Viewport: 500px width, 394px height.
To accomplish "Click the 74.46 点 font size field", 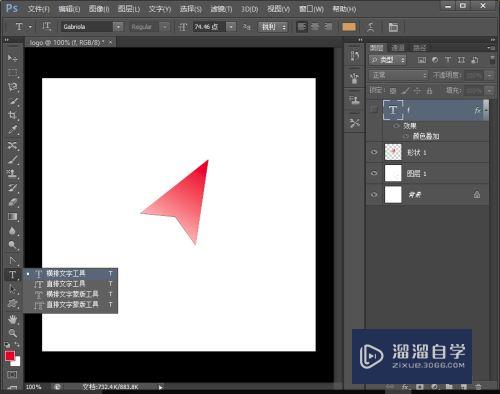I will 210,27.
